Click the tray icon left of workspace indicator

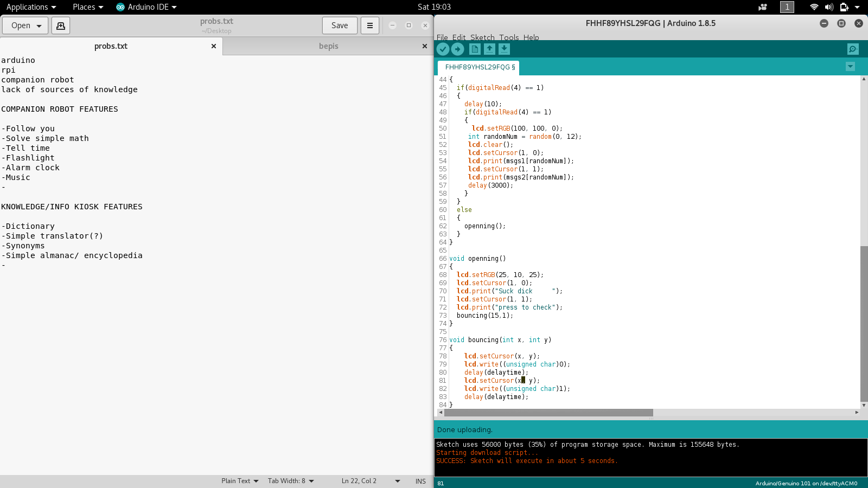(763, 7)
